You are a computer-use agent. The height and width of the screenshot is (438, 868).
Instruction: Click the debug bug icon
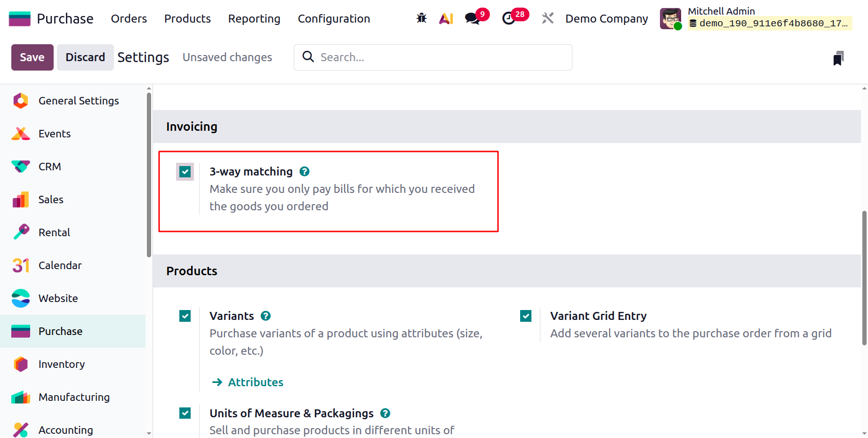[421, 18]
